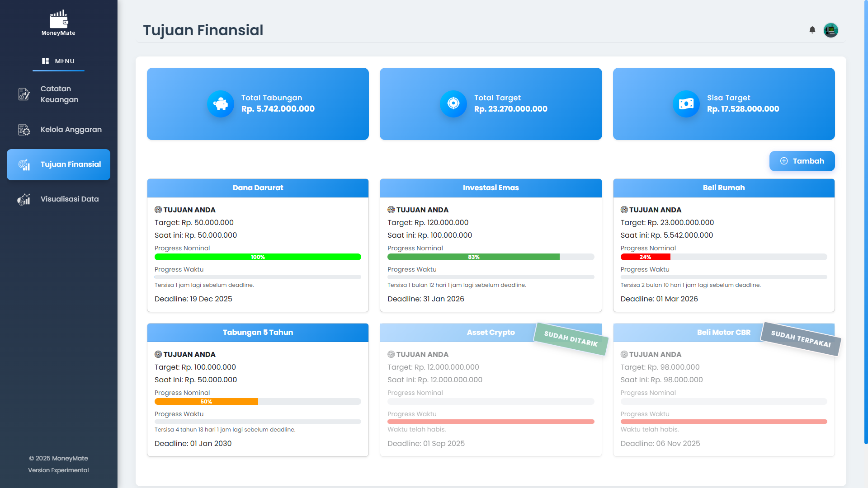Screen dimensions: 868x488
Task: Select the MENU tab in the sidebar
Action: (58, 61)
